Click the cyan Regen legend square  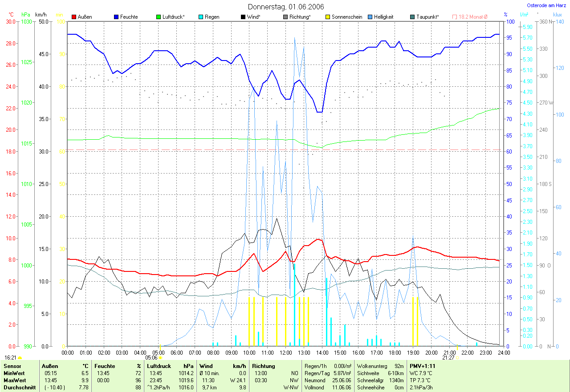201,17
